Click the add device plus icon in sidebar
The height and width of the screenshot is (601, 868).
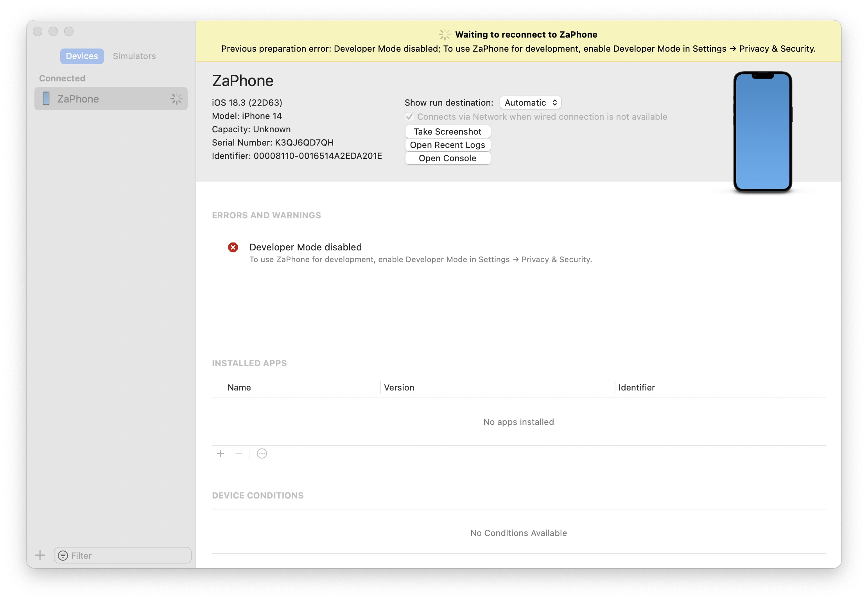[40, 555]
